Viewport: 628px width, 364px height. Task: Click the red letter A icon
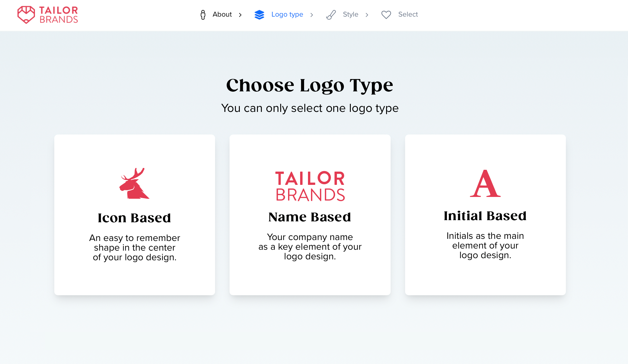click(x=485, y=183)
